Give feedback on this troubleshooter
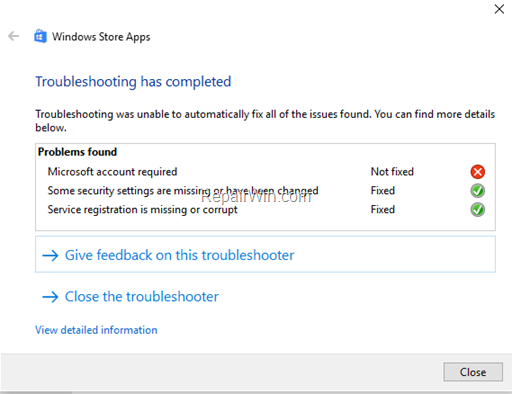 (265, 254)
